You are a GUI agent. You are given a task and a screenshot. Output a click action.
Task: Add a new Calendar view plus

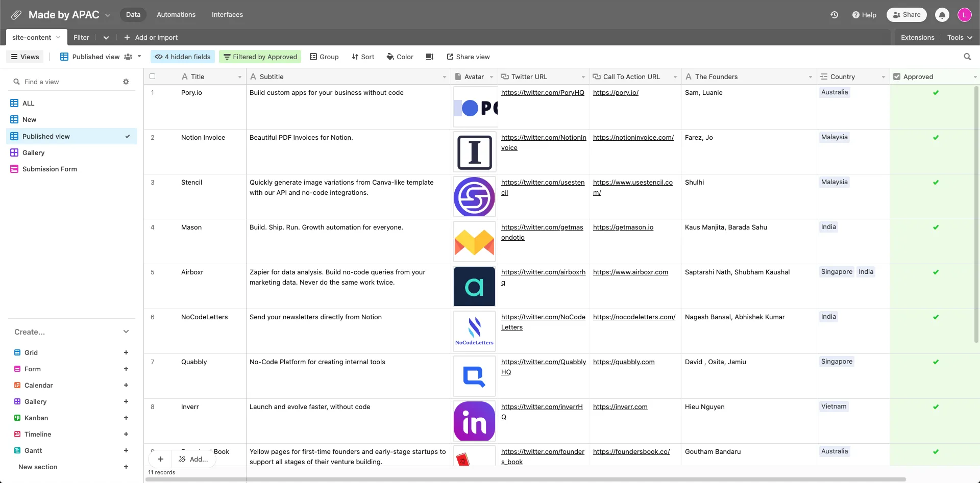pos(126,385)
